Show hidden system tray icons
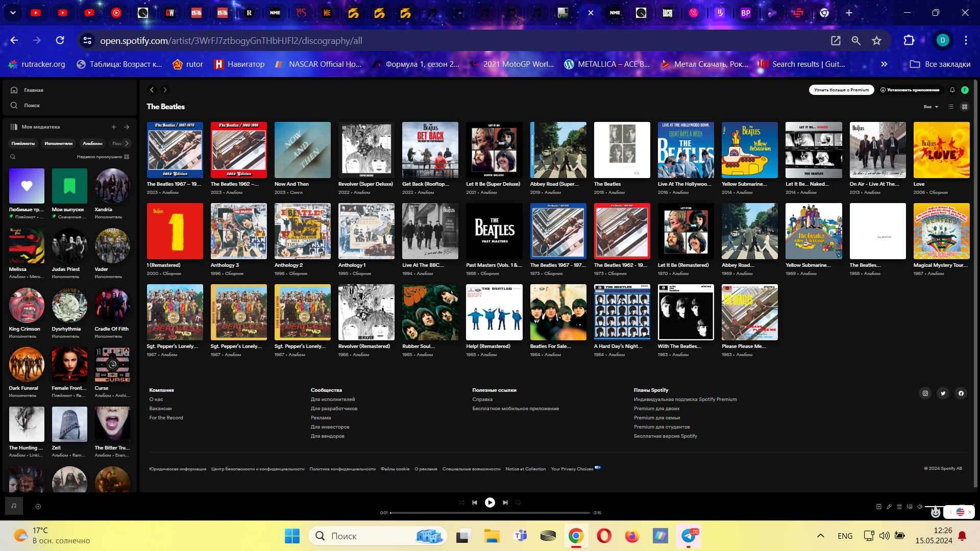Viewport: 980px width, 551px height. pyautogui.click(x=821, y=536)
